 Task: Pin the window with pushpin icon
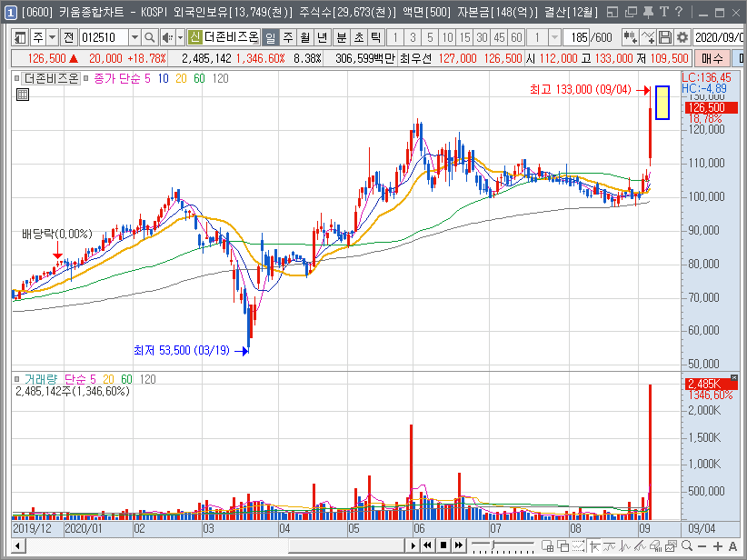coord(648,12)
